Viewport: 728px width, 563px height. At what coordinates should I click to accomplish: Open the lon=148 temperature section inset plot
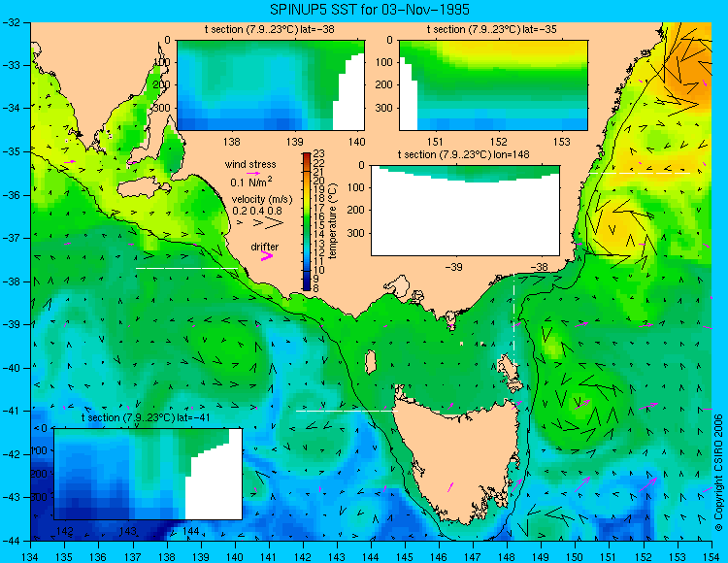point(465,211)
